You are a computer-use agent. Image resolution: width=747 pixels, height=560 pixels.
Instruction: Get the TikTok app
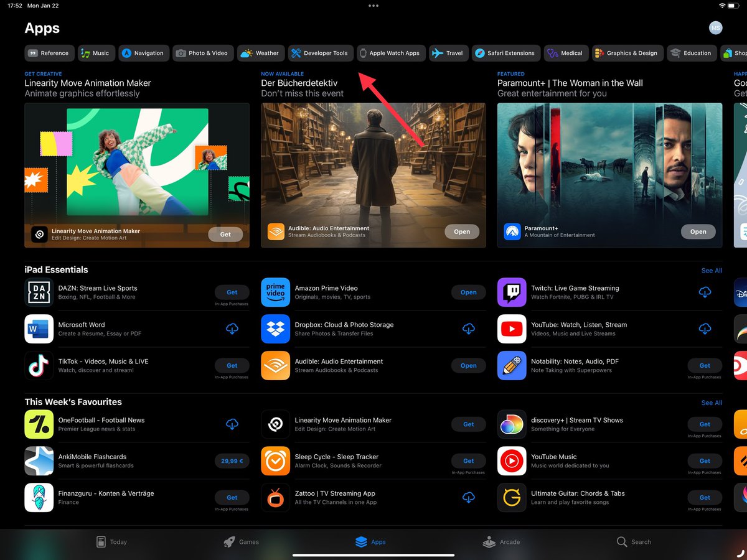pos(232,366)
